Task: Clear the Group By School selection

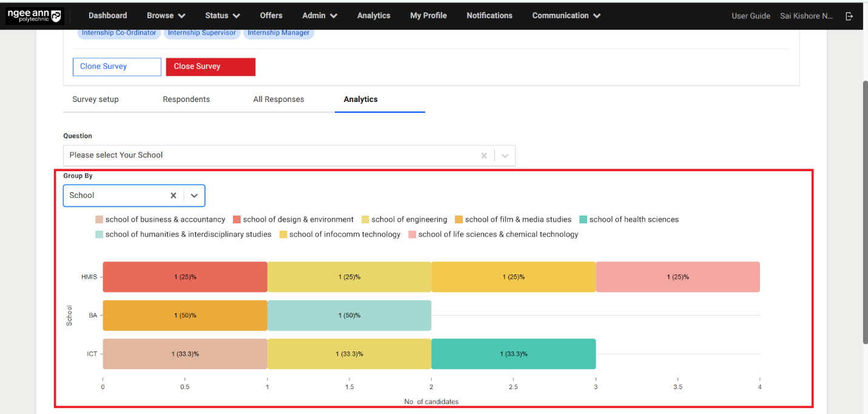Action: (173, 195)
